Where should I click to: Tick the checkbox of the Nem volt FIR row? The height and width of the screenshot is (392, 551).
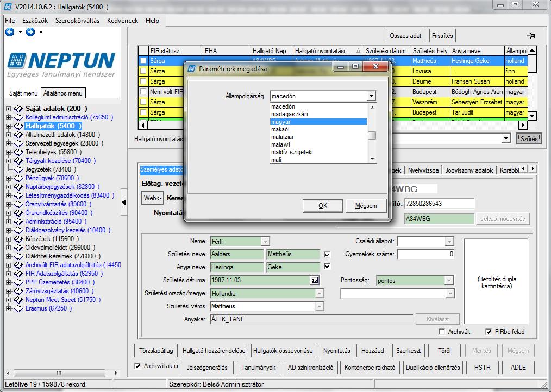(143, 92)
